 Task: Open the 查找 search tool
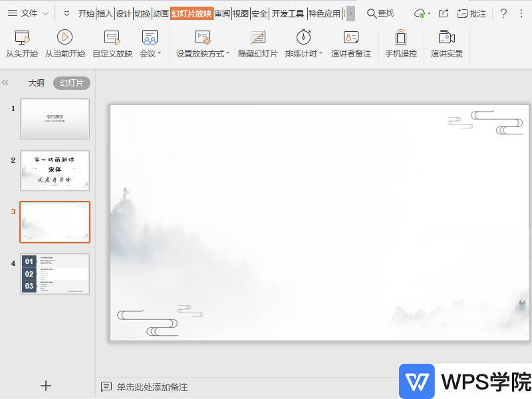[x=380, y=13]
